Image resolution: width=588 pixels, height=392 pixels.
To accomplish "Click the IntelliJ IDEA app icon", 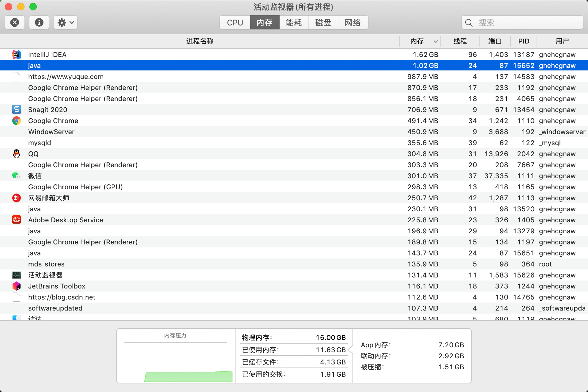I will tap(17, 55).
